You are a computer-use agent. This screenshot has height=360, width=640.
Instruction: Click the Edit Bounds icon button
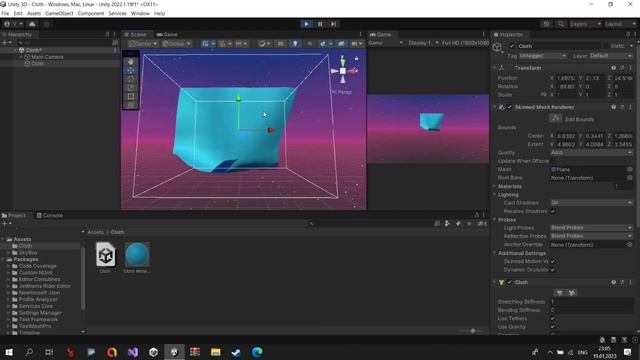555,118
